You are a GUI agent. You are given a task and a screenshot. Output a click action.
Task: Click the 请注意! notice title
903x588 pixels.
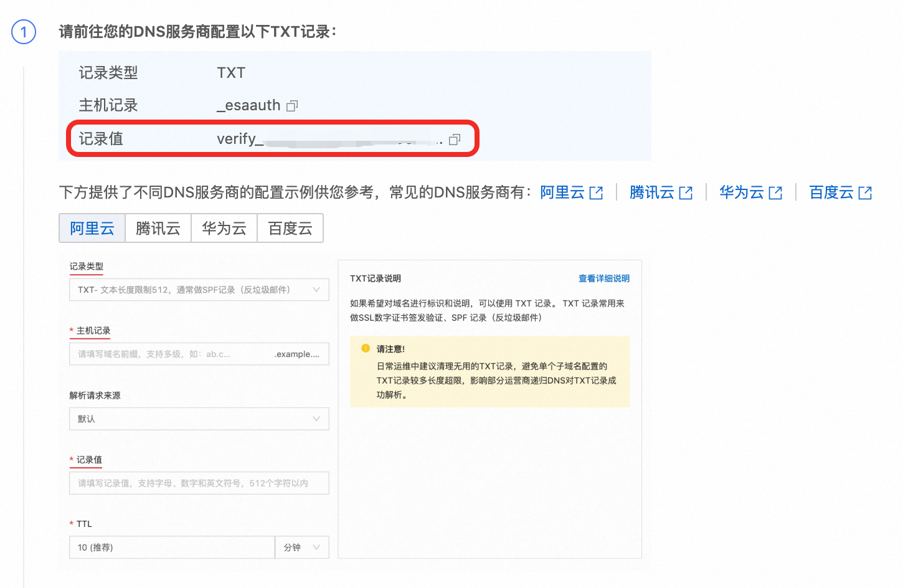(390, 349)
